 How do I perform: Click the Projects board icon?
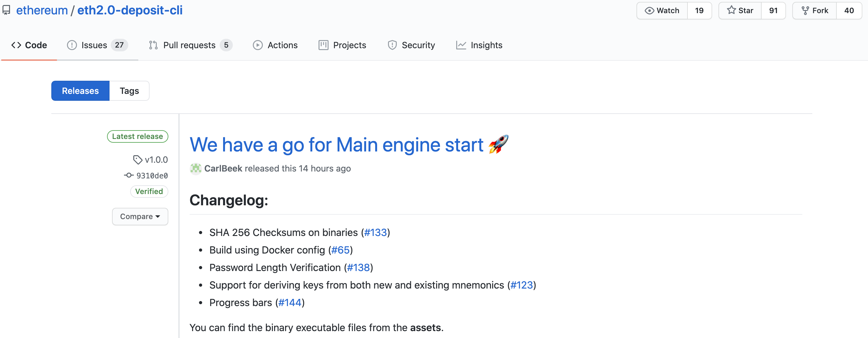[323, 45]
